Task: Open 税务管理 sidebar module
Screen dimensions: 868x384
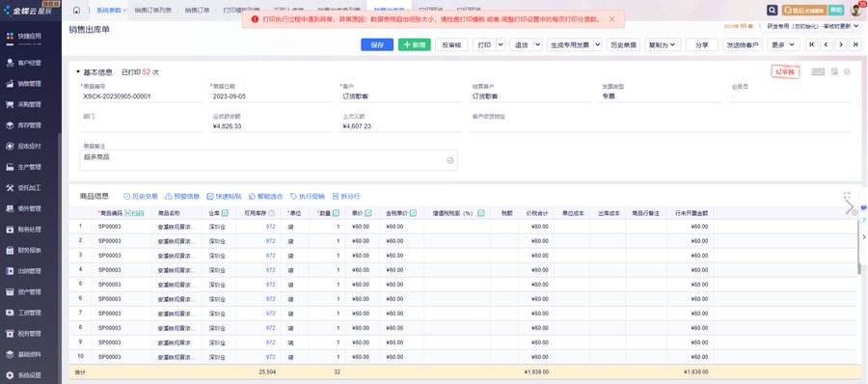Action: click(x=24, y=334)
